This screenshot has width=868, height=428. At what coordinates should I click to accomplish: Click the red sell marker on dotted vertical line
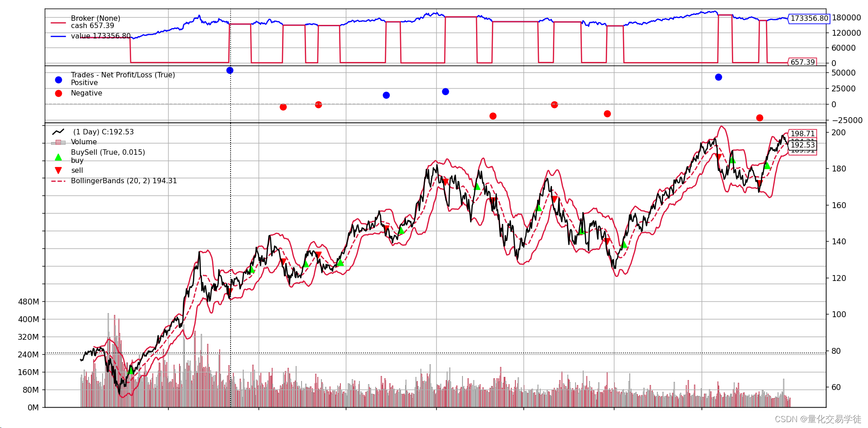pos(230,291)
